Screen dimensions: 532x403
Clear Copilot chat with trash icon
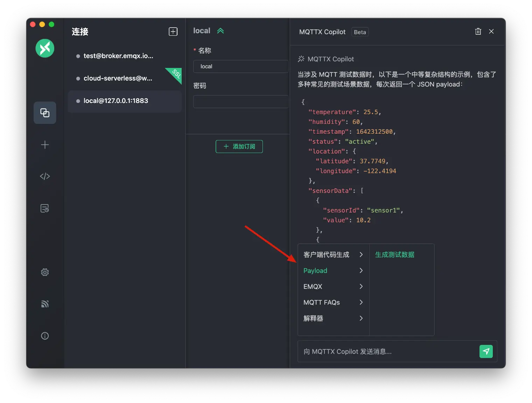[478, 32]
